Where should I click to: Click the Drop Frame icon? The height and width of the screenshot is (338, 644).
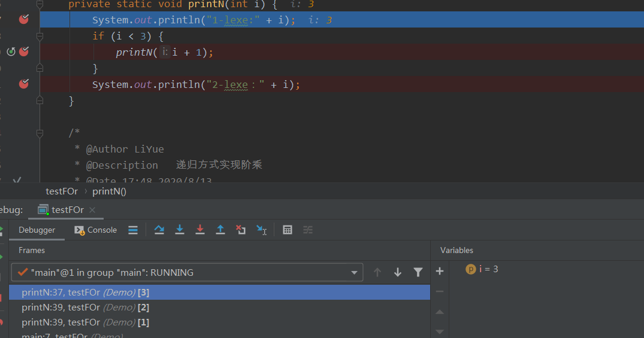click(241, 230)
